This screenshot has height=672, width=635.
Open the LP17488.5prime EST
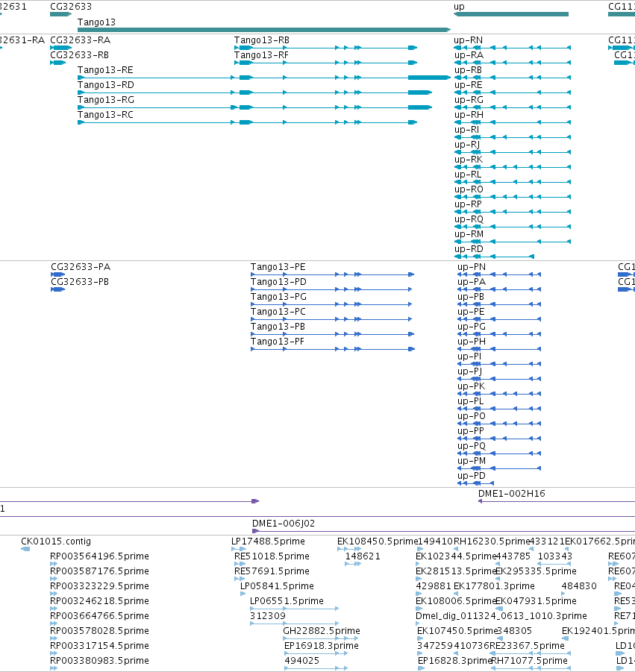[268, 541]
